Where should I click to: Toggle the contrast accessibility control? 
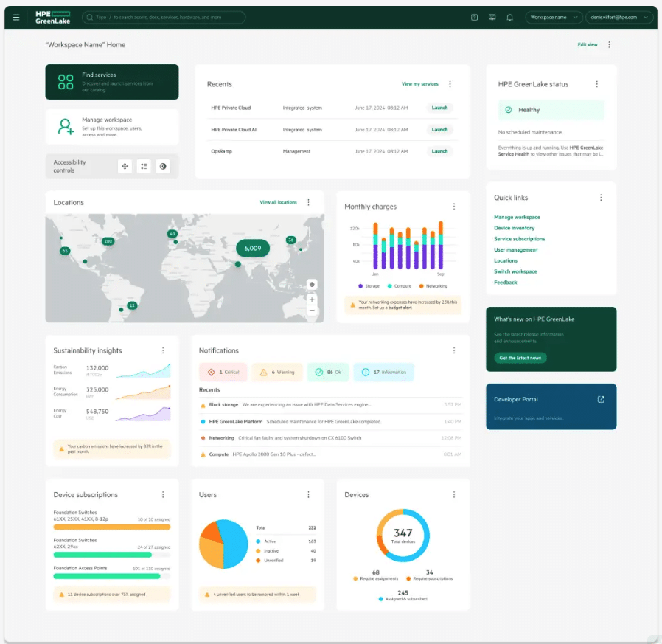[163, 167]
